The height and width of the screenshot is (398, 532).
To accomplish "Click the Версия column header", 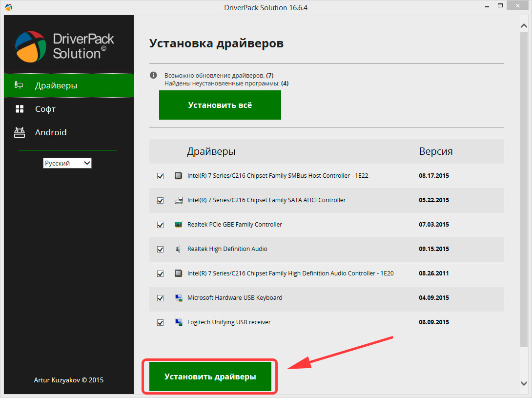I will 436,151.
